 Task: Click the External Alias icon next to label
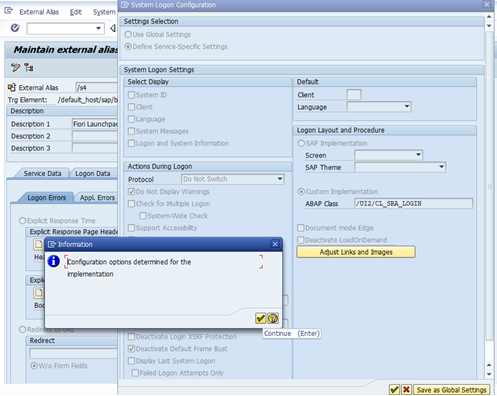[12, 87]
